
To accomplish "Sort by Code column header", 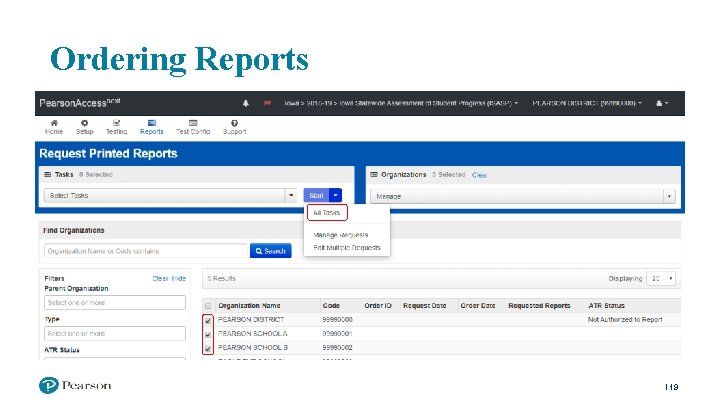I will [x=331, y=306].
